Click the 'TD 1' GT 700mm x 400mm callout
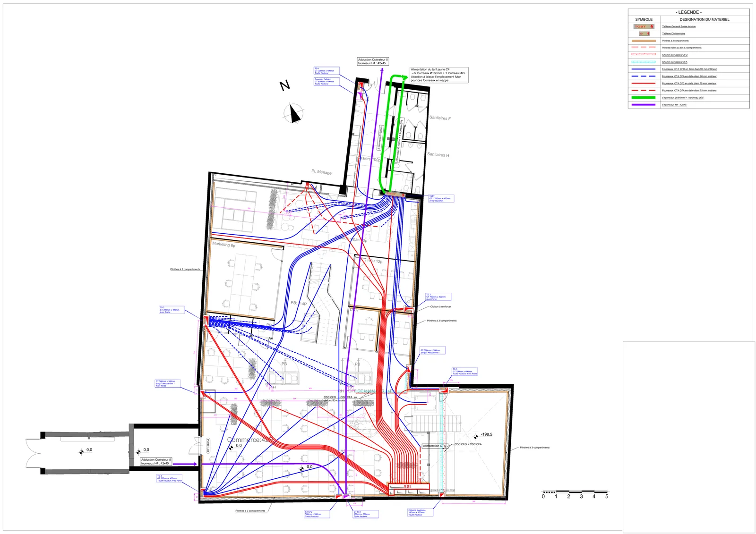This screenshot has width=756, height=534. pos(326,71)
